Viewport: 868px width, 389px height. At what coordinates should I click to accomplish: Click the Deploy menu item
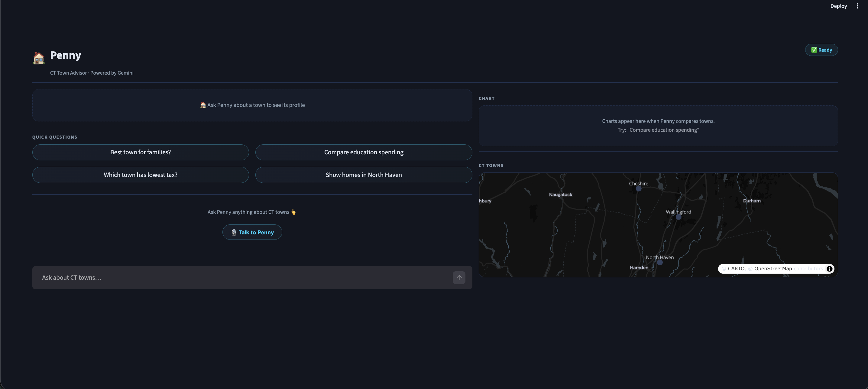pos(838,6)
